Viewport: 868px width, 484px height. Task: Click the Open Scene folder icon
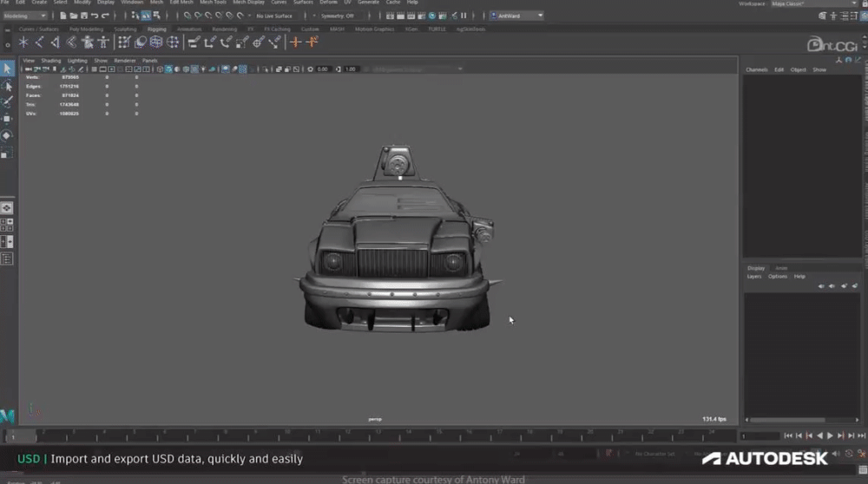[x=73, y=16]
